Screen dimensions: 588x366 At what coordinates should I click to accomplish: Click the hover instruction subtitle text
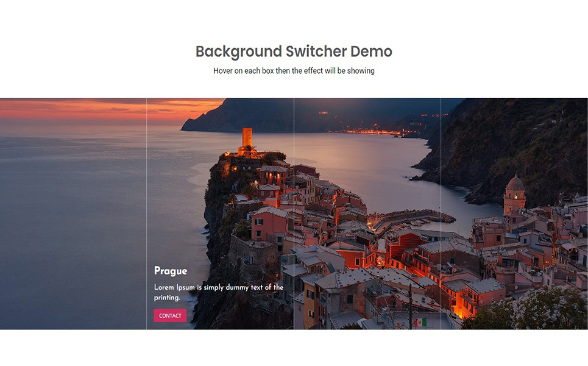point(294,71)
